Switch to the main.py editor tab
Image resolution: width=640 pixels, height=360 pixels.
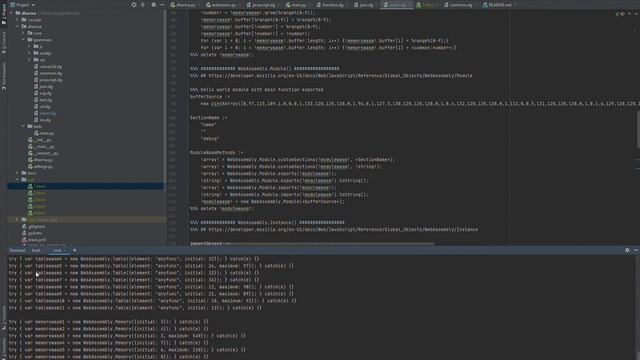point(296,5)
